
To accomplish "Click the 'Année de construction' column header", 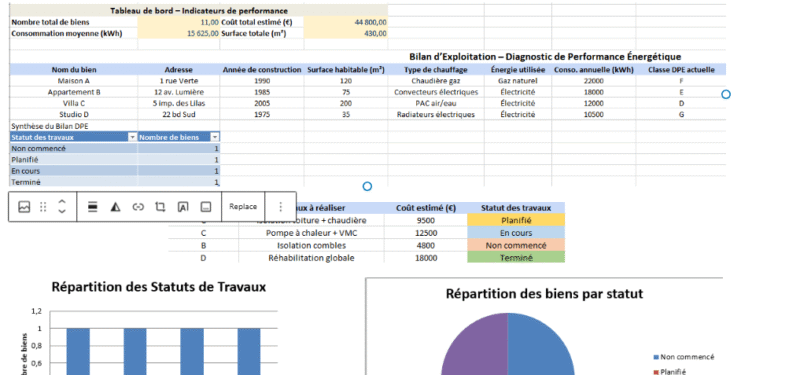I will 262,69.
